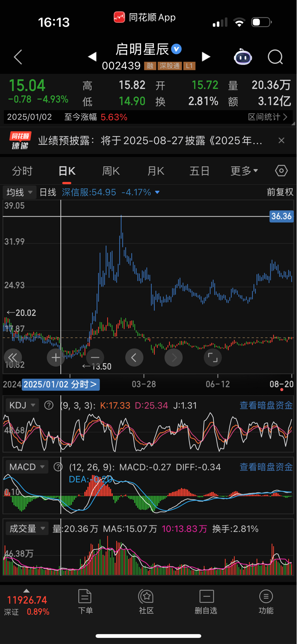Tap 查看暗盘资金 link in MACD panel
The height and width of the screenshot is (644, 297).
point(266,467)
